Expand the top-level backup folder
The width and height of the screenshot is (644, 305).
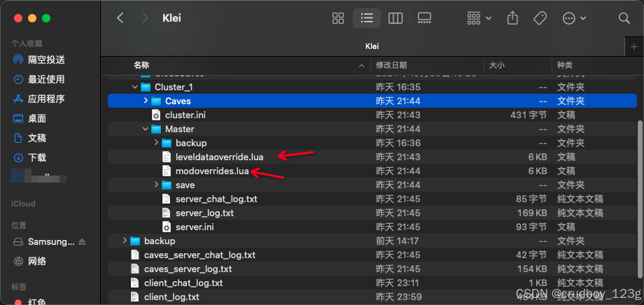[125, 241]
